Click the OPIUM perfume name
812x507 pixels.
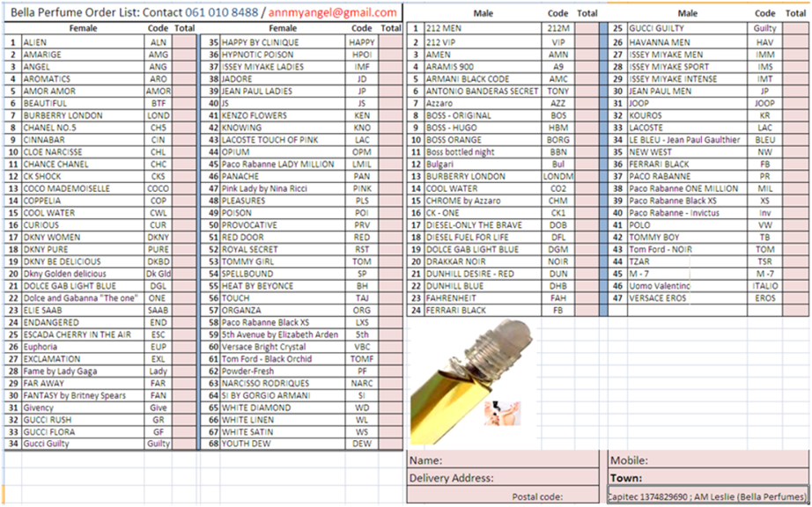coord(236,152)
